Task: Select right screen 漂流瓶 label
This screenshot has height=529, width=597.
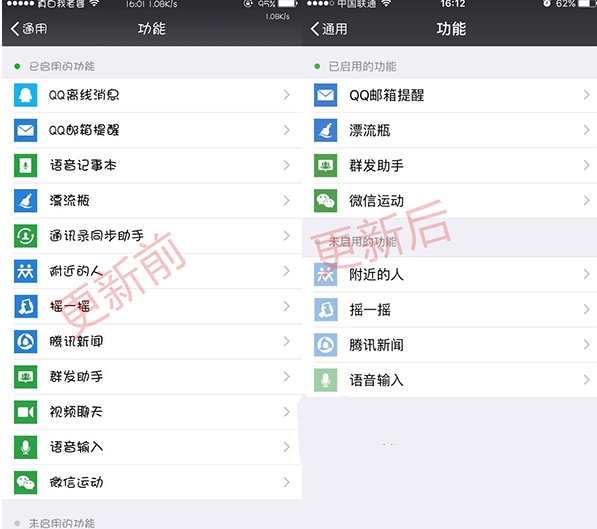Action: tap(370, 130)
